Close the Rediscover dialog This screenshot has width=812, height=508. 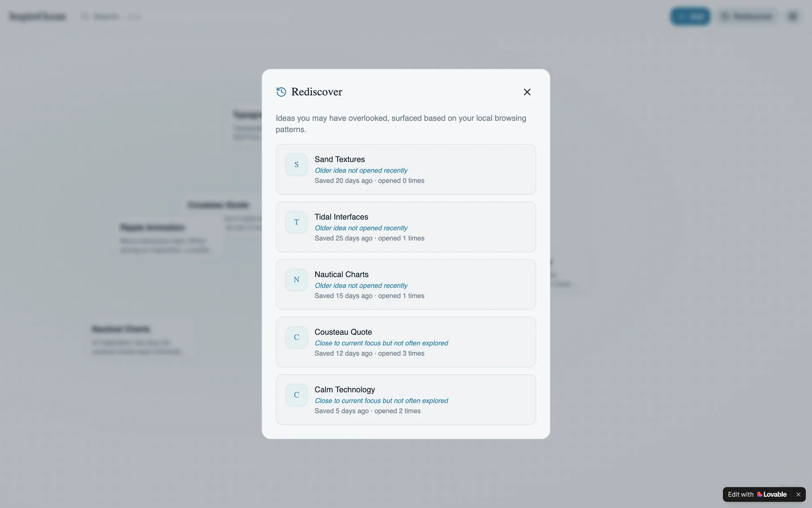point(527,92)
